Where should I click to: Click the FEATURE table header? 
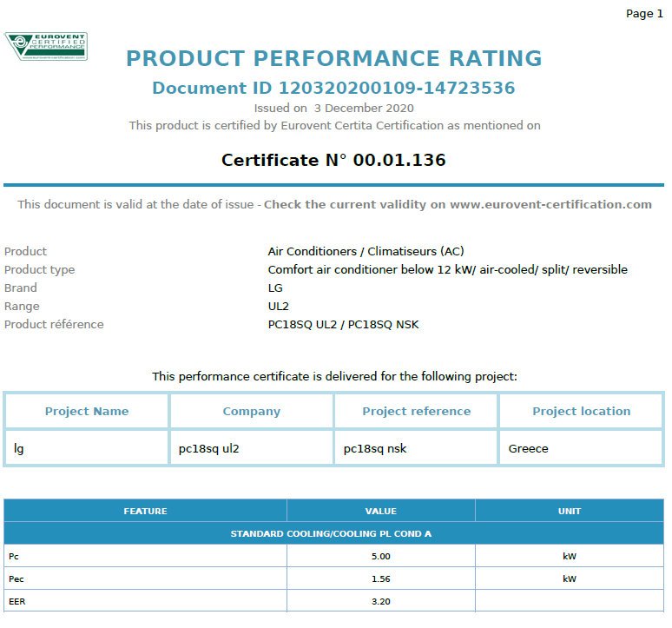coord(145,511)
